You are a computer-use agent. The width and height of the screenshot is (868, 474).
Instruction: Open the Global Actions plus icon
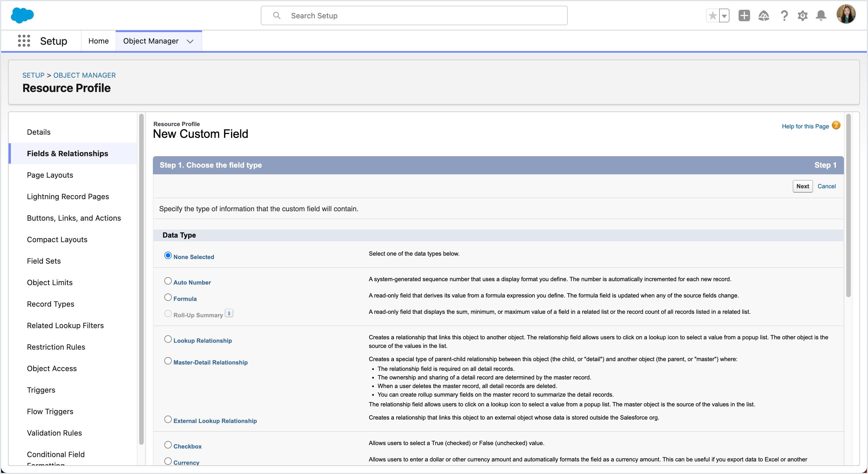(x=744, y=15)
